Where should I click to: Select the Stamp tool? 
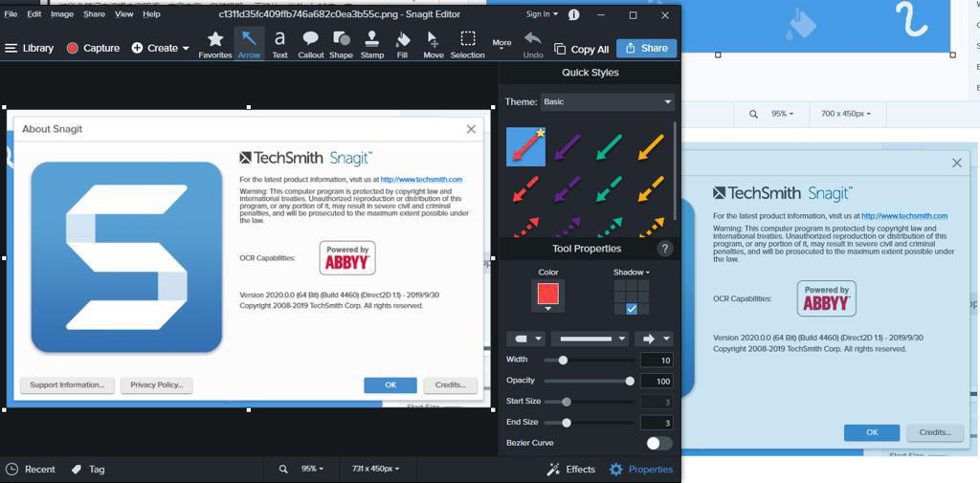coord(372,45)
